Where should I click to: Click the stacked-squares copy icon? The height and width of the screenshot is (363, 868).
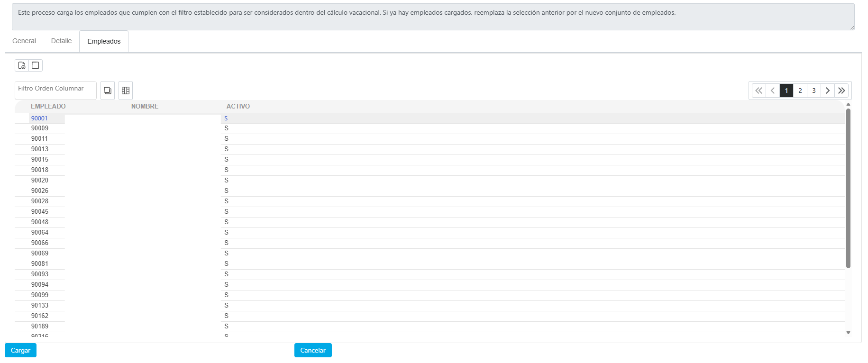(x=108, y=91)
